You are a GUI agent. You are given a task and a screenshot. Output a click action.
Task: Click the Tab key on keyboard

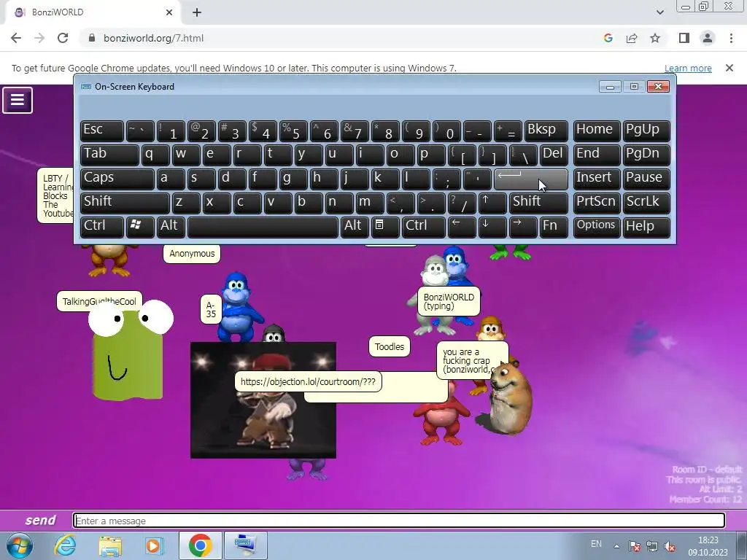pyautogui.click(x=109, y=155)
